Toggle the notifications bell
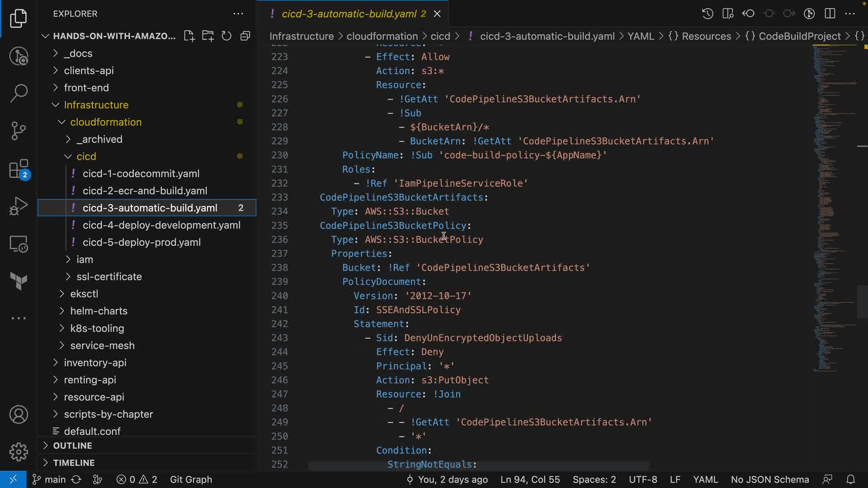Screen dimensions: 868x488 850,479
